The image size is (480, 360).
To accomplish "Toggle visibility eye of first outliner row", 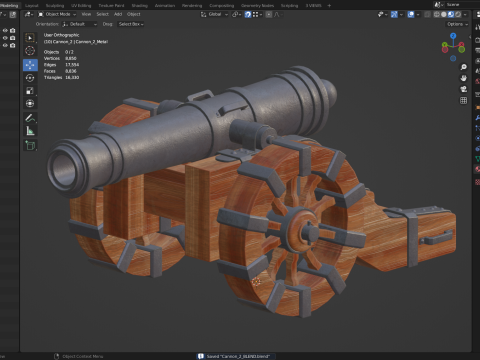I will pyautogui.click(x=5, y=30).
